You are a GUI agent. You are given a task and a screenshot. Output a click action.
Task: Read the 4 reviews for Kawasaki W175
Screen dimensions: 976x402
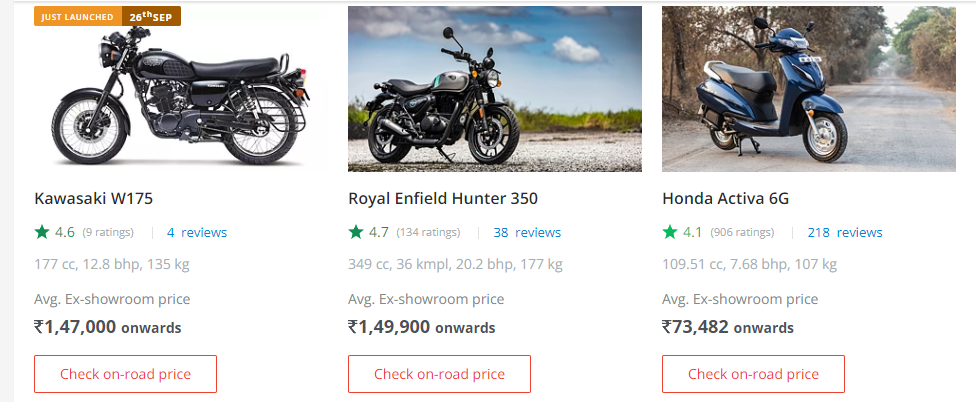tap(197, 232)
